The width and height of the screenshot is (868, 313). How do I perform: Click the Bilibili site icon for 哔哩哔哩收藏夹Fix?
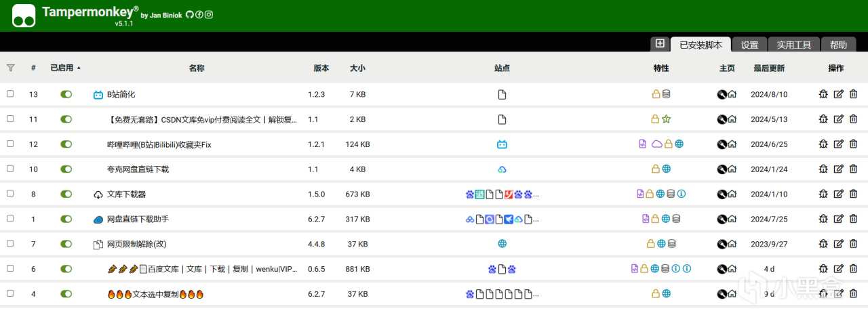point(502,144)
